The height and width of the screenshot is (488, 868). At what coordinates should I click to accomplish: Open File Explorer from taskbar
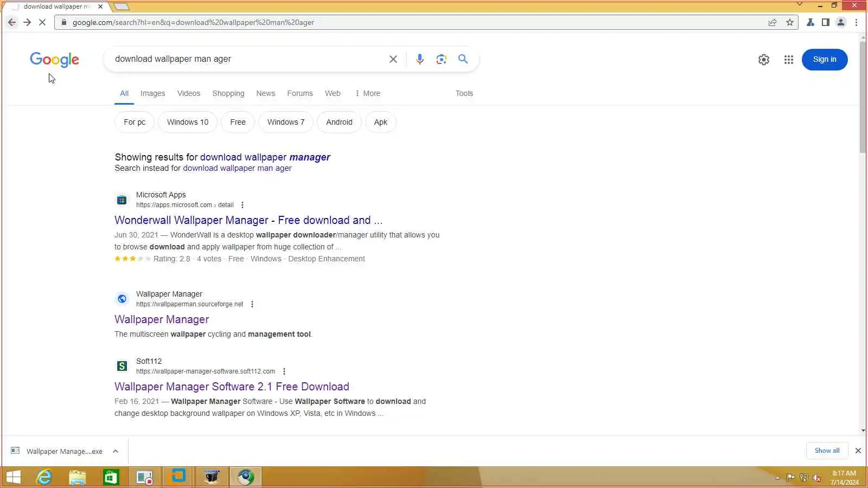click(78, 477)
